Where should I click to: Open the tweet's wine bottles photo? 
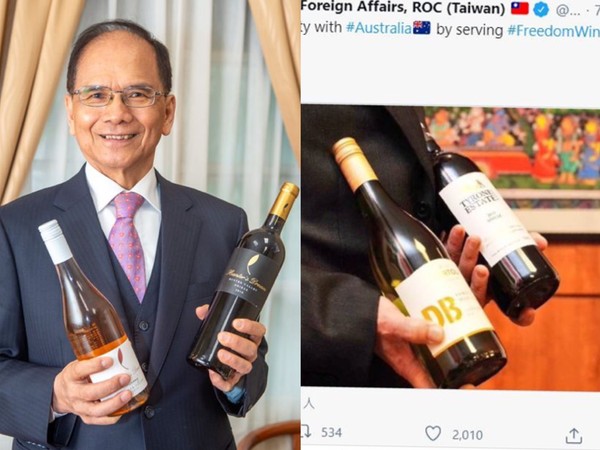click(450, 247)
